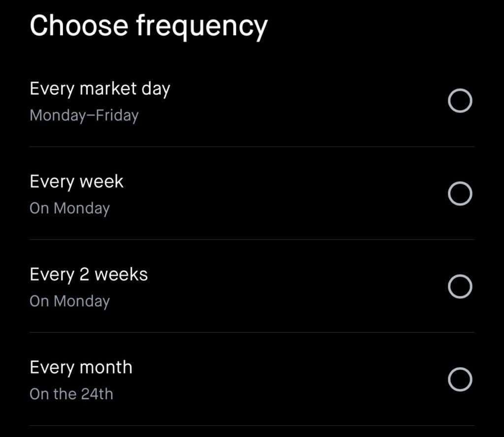Click divider below Every month row
The width and height of the screenshot is (504, 437).
tap(252, 425)
